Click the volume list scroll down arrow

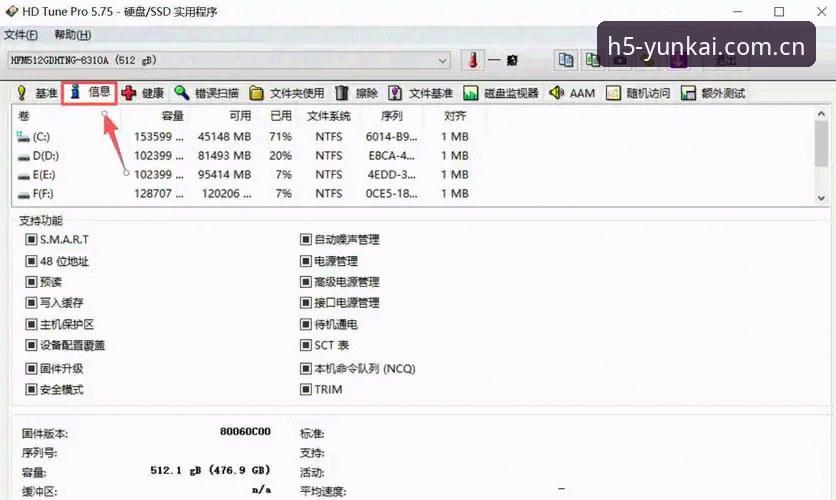821,198
